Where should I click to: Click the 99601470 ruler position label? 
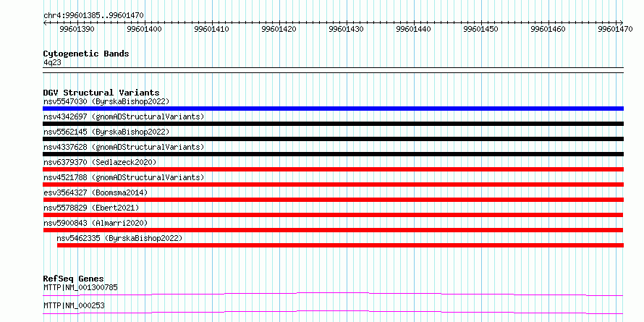(x=616, y=29)
